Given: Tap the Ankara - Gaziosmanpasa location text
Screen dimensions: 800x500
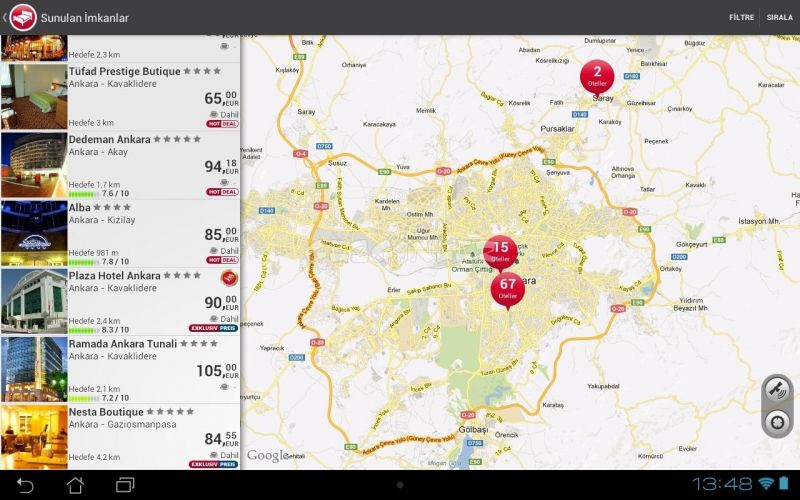Looking at the screenshot, I should tap(122, 424).
